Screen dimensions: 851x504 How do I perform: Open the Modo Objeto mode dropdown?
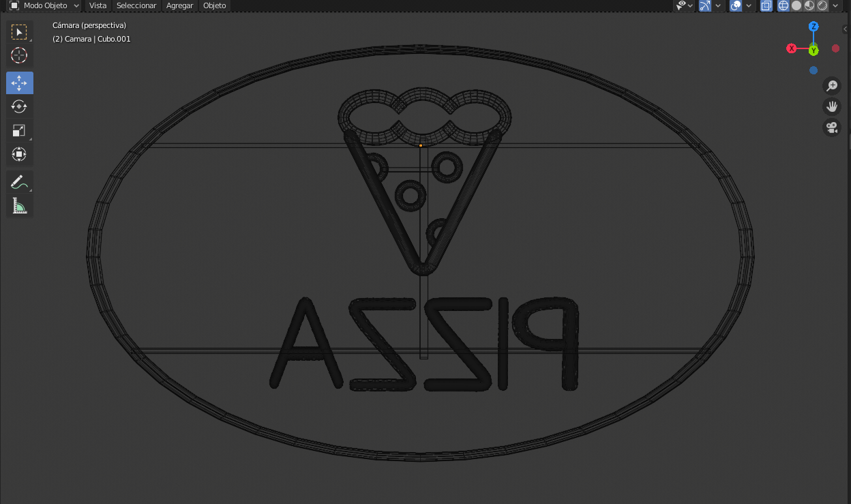click(x=44, y=5)
